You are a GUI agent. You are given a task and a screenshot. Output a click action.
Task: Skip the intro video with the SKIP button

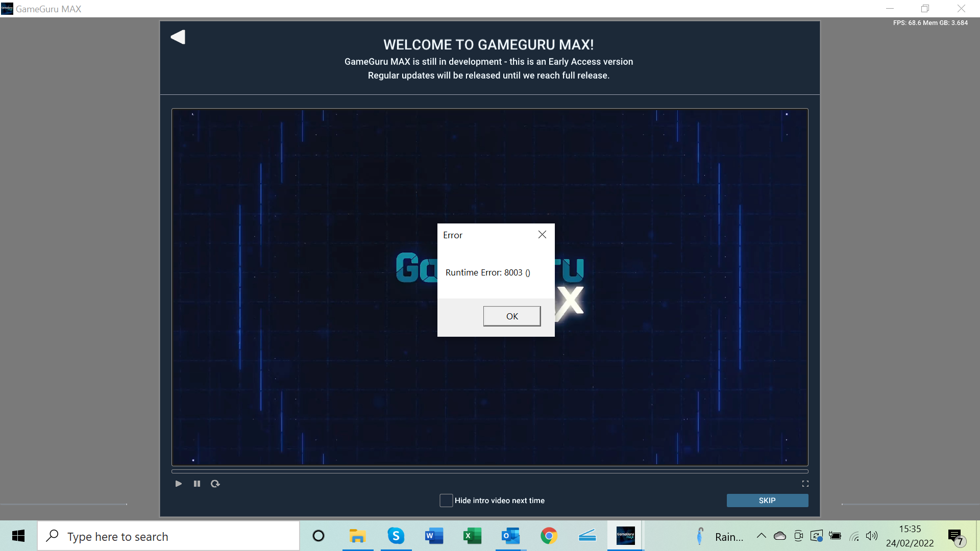(767, 500)
